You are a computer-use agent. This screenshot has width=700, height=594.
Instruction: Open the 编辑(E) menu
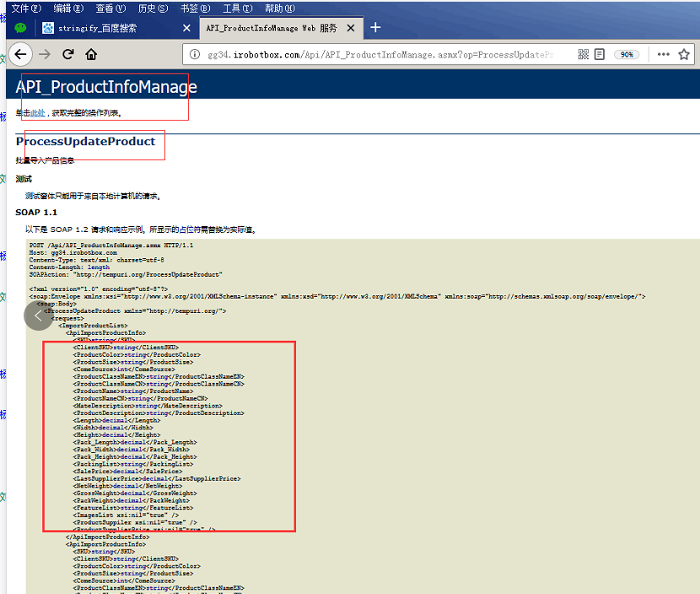coord(68,8)
